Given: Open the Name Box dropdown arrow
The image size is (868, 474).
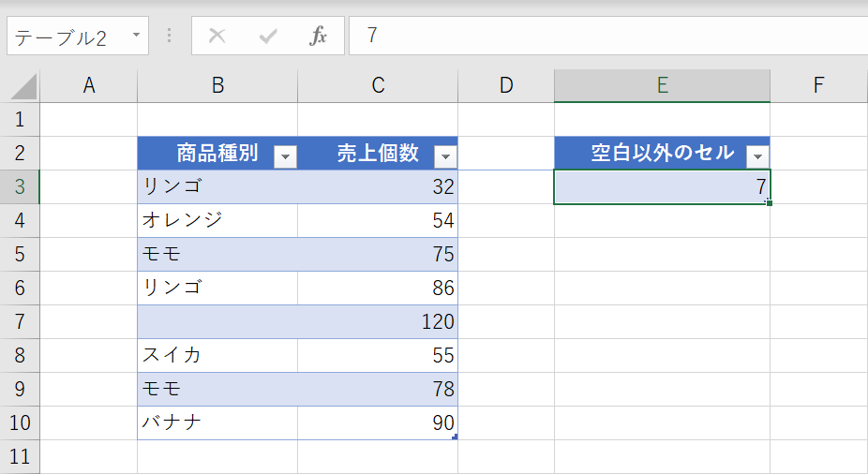Looking at the screenshot, I should [136, 36].
